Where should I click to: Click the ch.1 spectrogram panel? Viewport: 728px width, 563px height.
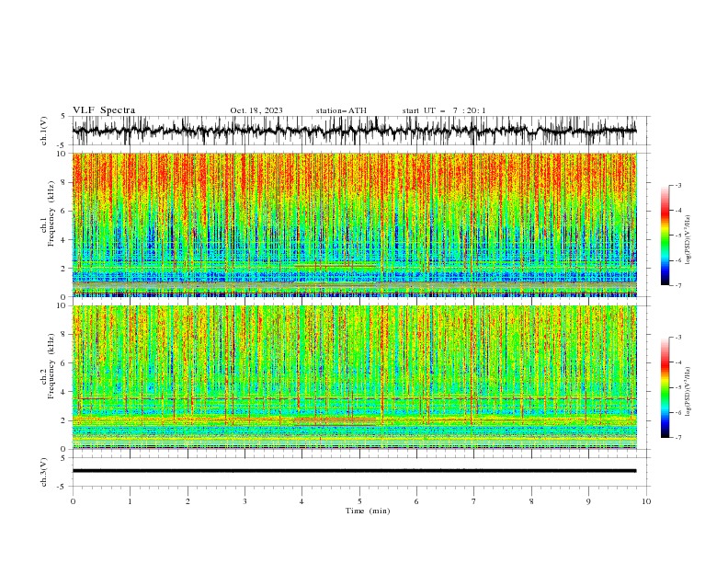[354, 224]
